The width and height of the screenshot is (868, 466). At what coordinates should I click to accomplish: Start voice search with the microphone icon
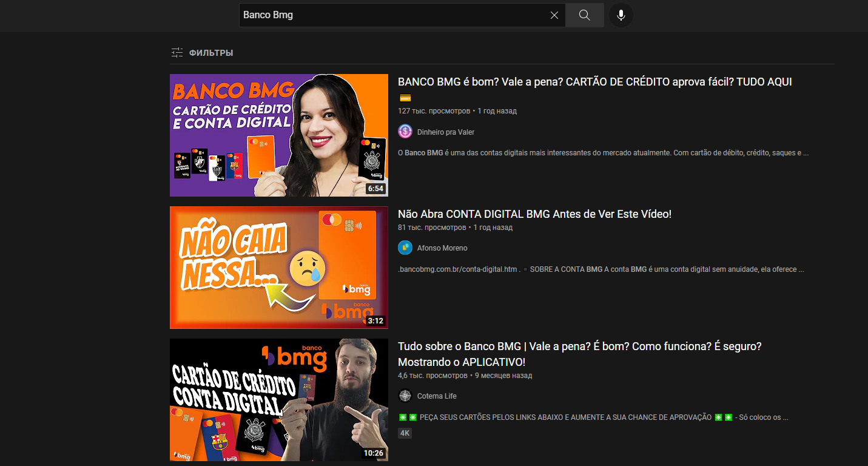(621, 15)
